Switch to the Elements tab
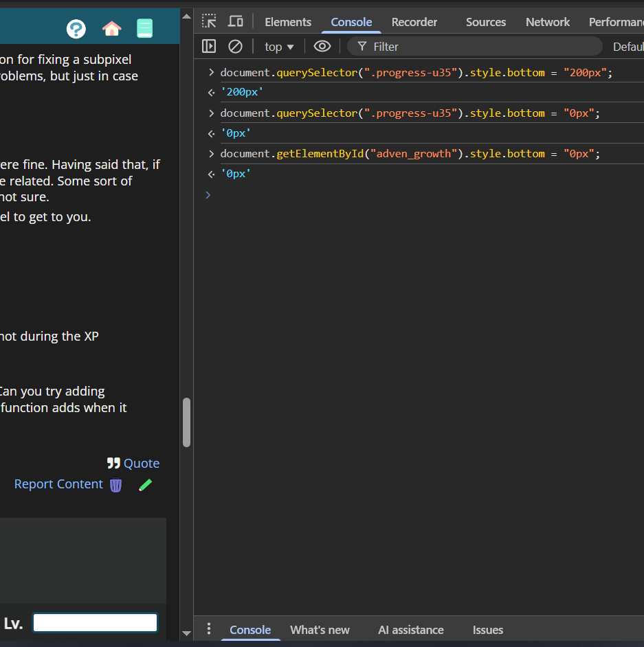The height and width of the screenshot is (647, 644). (x=287, y=22)
